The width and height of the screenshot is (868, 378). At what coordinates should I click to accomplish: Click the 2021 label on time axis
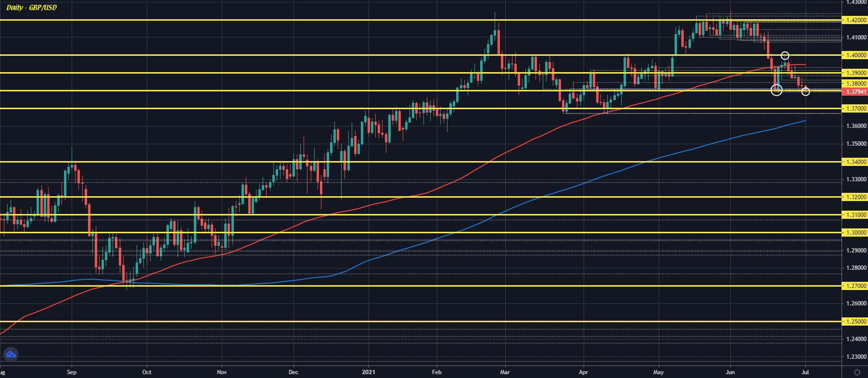[369, 372]
